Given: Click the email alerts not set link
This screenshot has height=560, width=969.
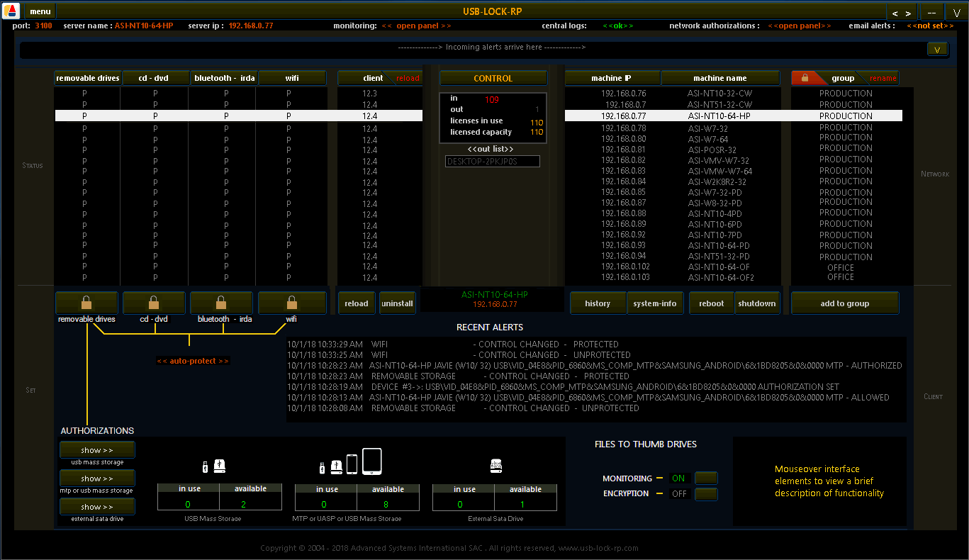Looking at the screenshot, I should [931, 26].
